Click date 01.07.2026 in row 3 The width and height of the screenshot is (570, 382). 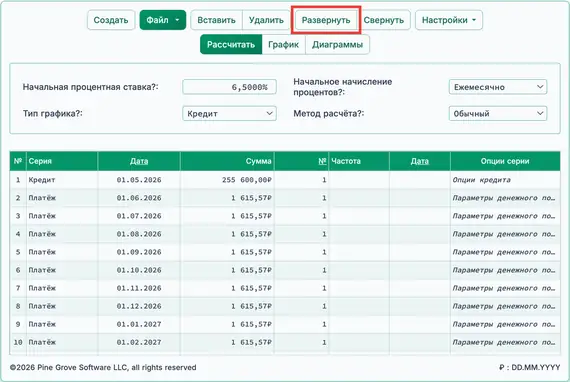(x=139, y=216)
